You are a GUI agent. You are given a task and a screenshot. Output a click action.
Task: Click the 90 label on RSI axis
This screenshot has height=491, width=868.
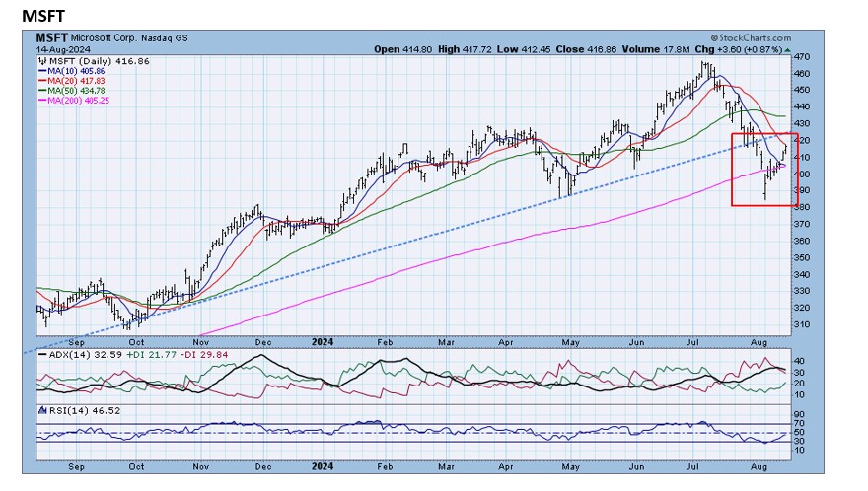[x=799, y=414]
